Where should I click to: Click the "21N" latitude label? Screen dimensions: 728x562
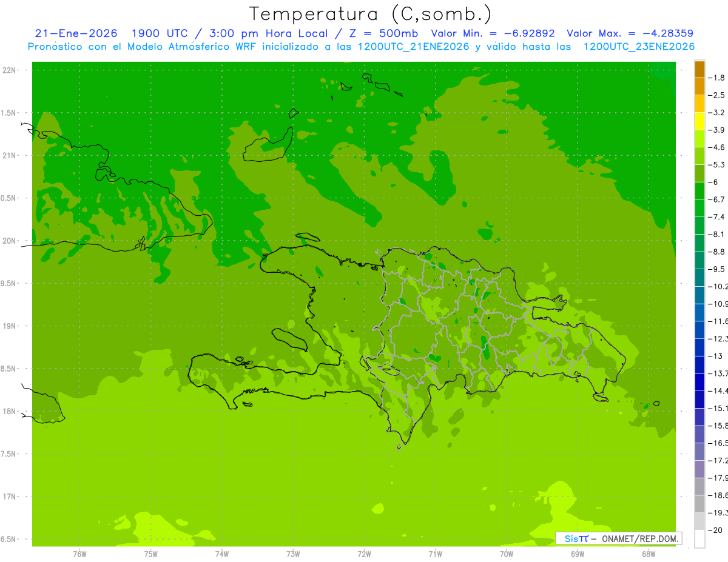point(10,156)
